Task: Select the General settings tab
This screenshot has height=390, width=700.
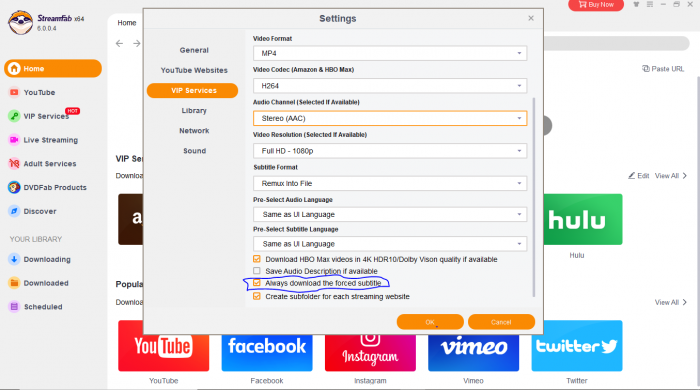Action: pyautogui.click(x=194, y=50)
